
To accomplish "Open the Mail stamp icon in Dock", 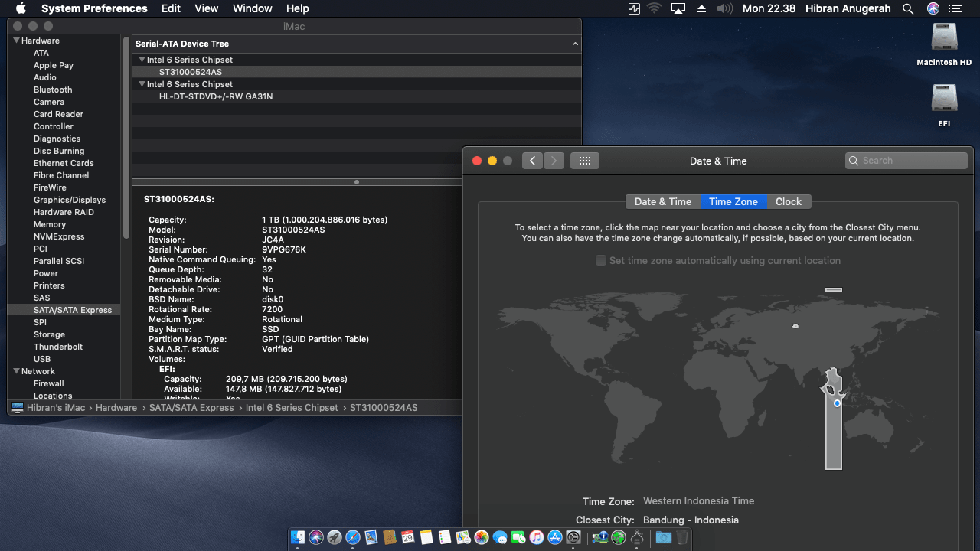I will click(x=371, y=538).
